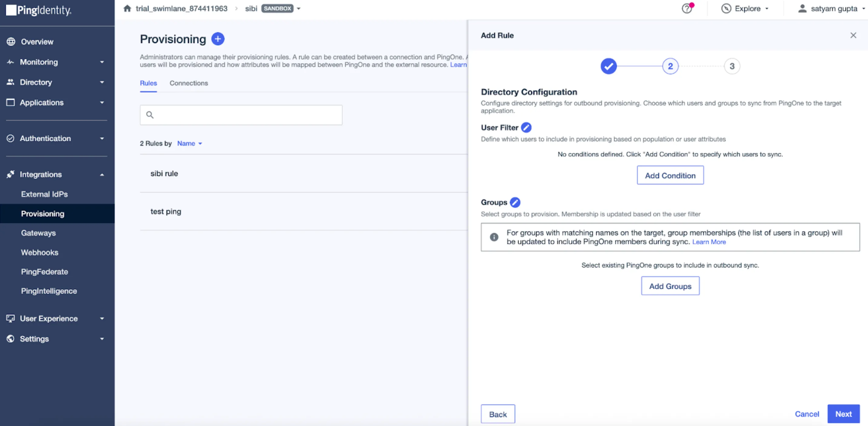Viewport: 868px width, 426px height.
Task: Click the Add Groups button
Action: point(670,286)
